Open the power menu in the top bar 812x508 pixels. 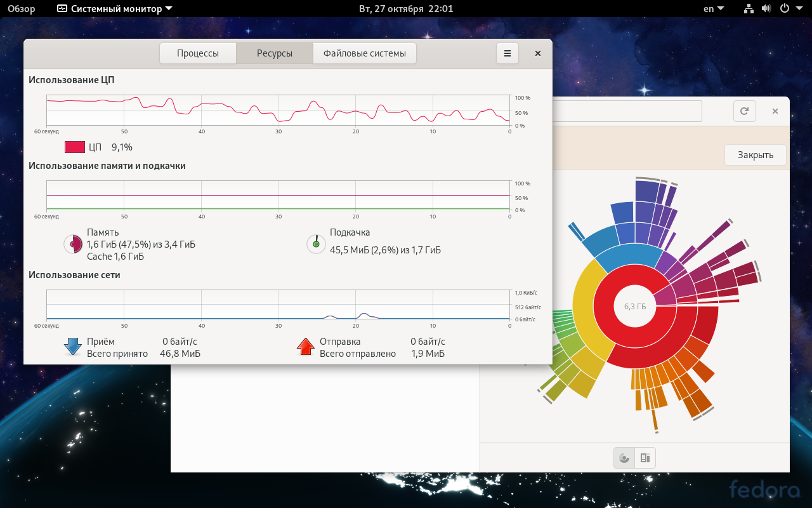(x=783, y=9)
